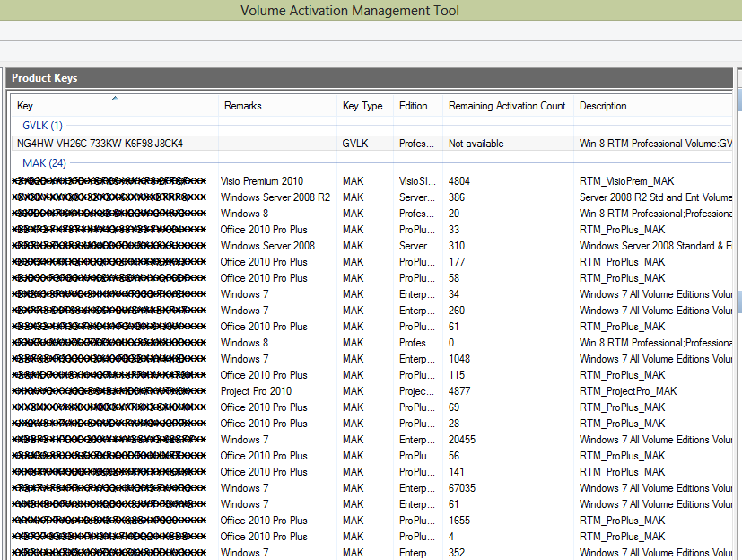The image size is (742, 560).
Task: Click remaining count 1655
Action: pyautogui.click(x=459, y=521)
